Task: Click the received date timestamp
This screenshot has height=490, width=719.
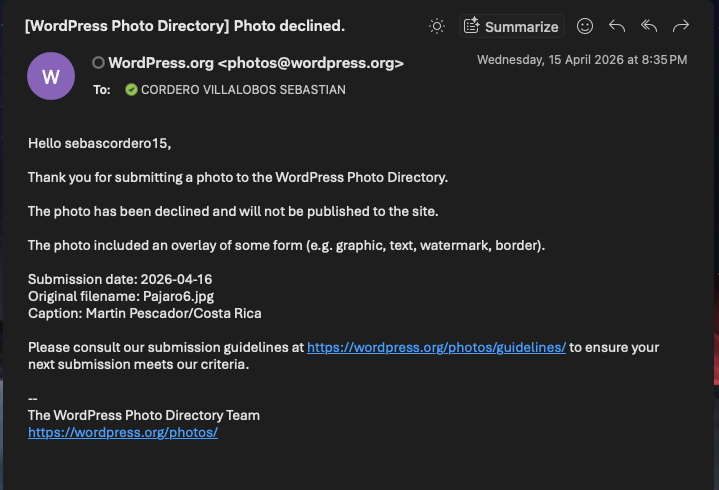Action: point(582,60)
